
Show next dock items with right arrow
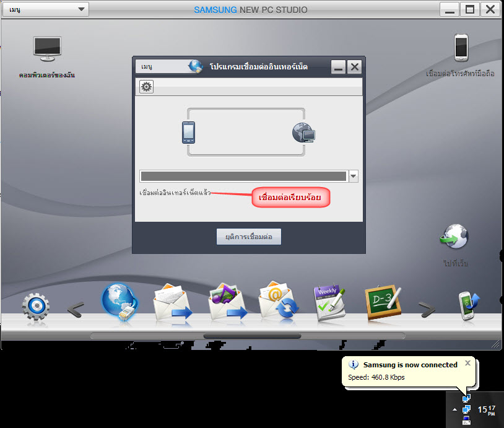coord(427,310)
